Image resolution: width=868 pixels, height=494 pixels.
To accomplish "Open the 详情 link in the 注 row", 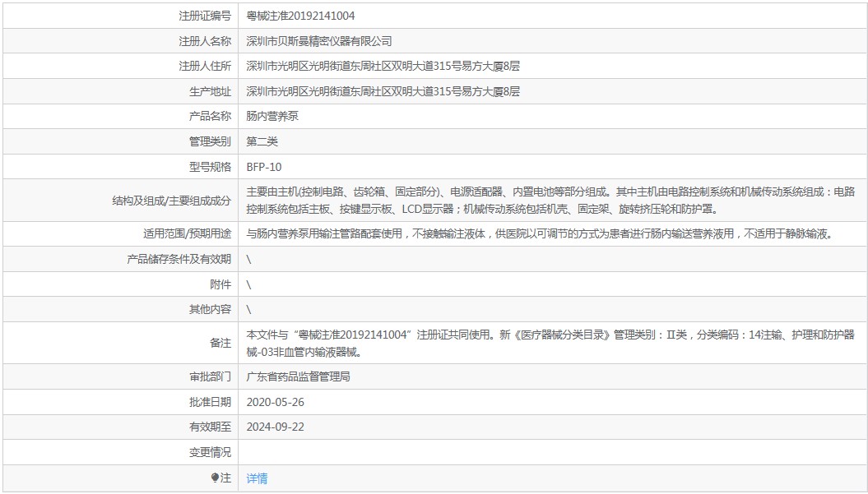I will 257,478.
